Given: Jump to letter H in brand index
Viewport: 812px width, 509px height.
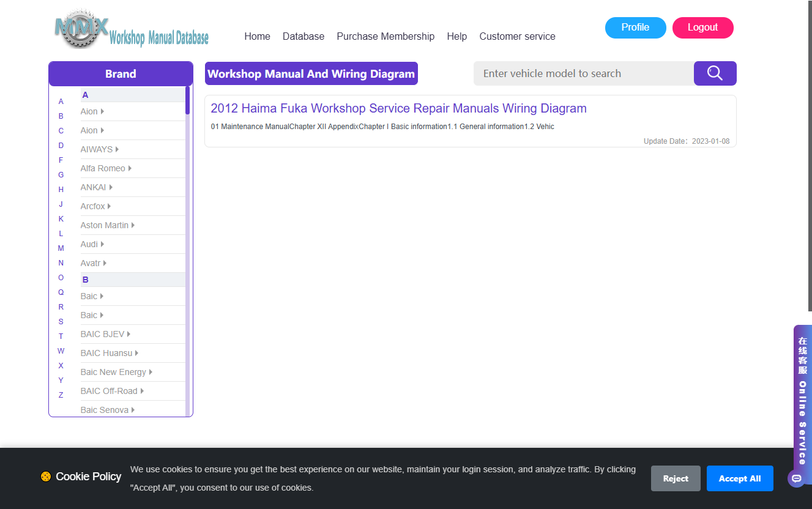Looking at the screenshot, I should (x=61, y=190).
